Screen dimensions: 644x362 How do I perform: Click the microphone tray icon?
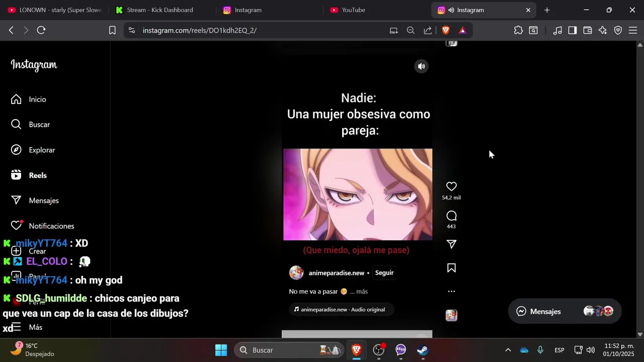pyautogui.click(x=540, y=350)
